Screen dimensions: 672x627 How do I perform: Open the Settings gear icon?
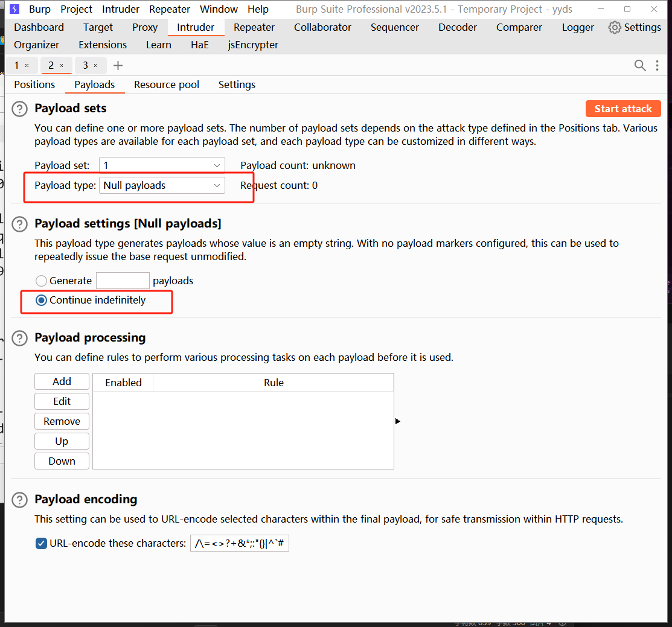tap(615, 27)
